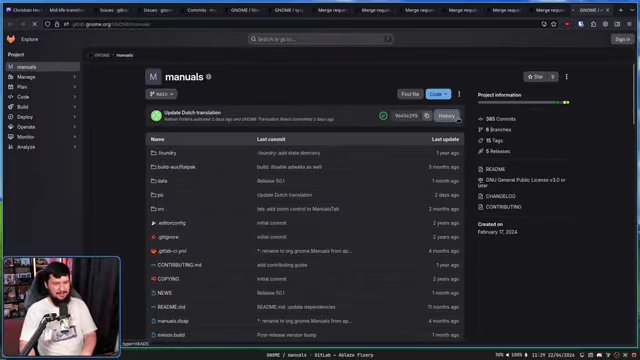Open a new browser tab with plus

(x=621, y=10)
